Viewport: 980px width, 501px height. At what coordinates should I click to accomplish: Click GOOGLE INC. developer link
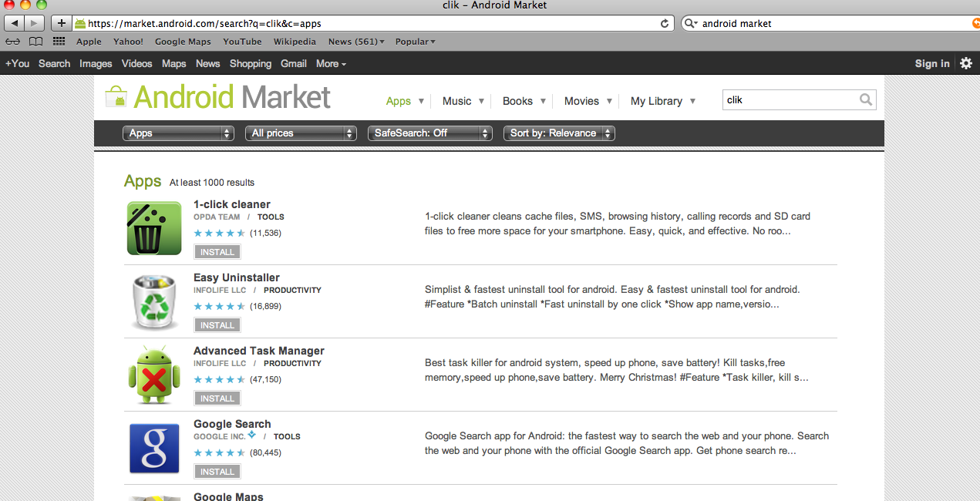219,436
